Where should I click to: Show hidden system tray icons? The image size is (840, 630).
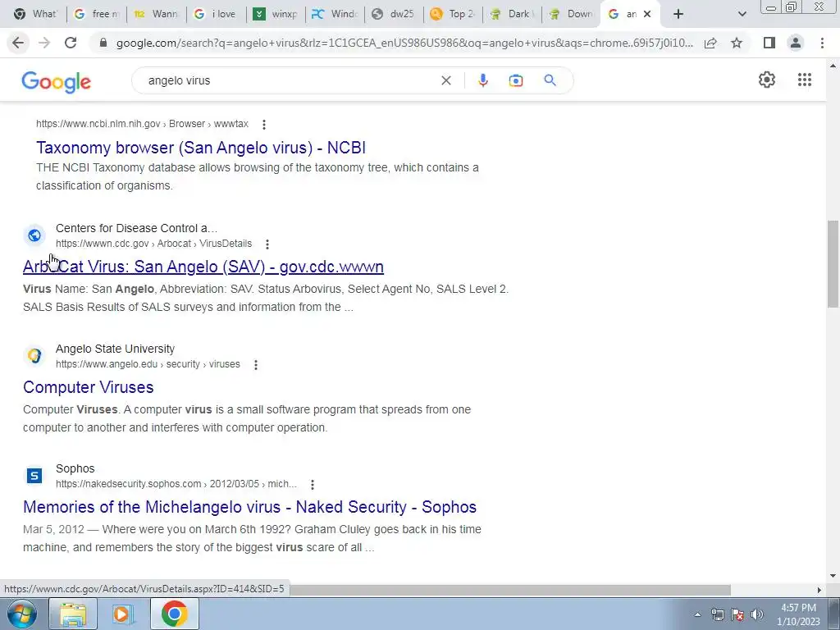coord(697,614)
